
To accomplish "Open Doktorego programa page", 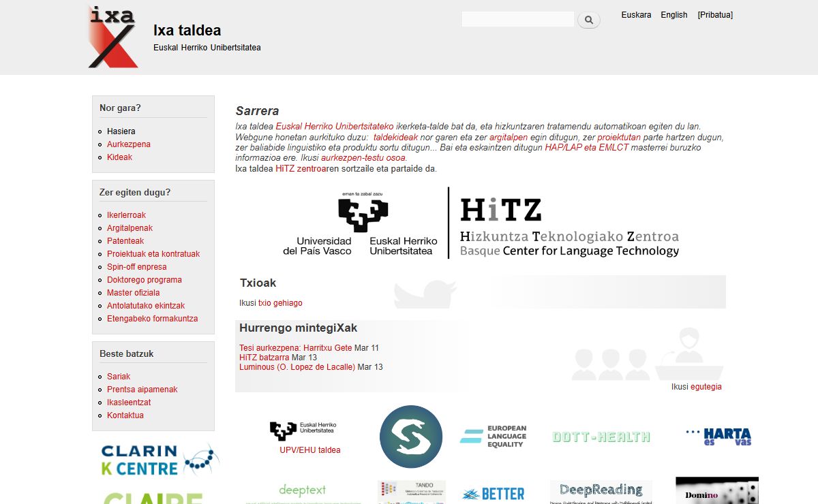I will pos(145,280).
